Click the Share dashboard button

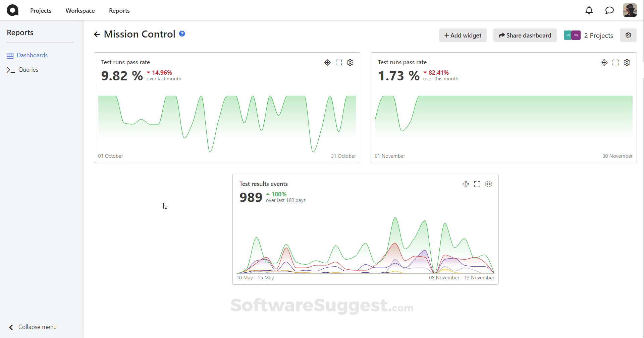(x=525, y=35)
